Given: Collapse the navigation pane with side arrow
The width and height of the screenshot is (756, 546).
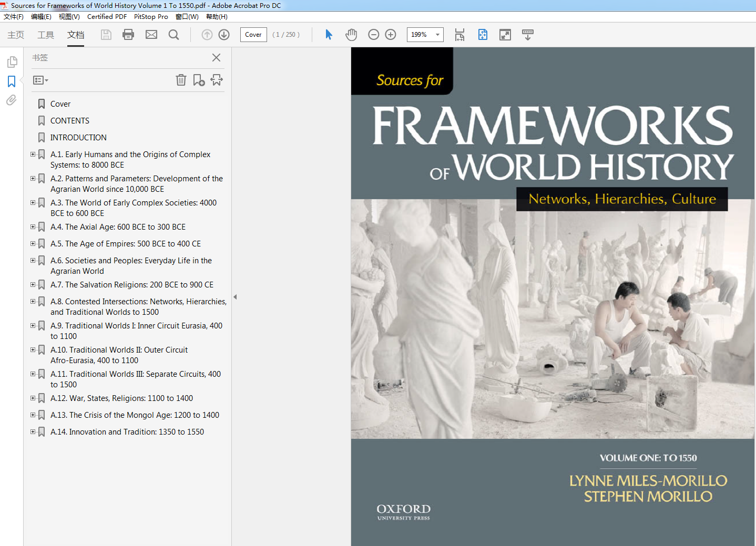Looking at the screenshot, I should [x=235, y=297].
